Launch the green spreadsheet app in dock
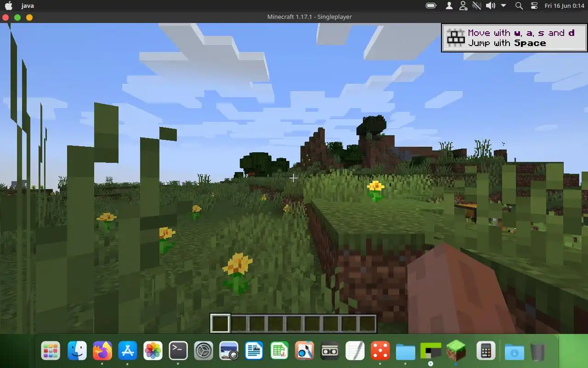 [279, 351]
